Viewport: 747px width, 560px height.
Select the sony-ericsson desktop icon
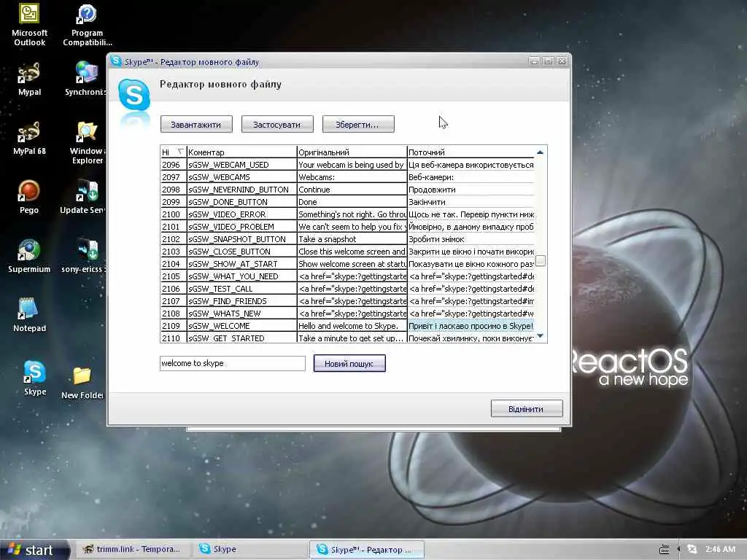(x=84, y=256)
